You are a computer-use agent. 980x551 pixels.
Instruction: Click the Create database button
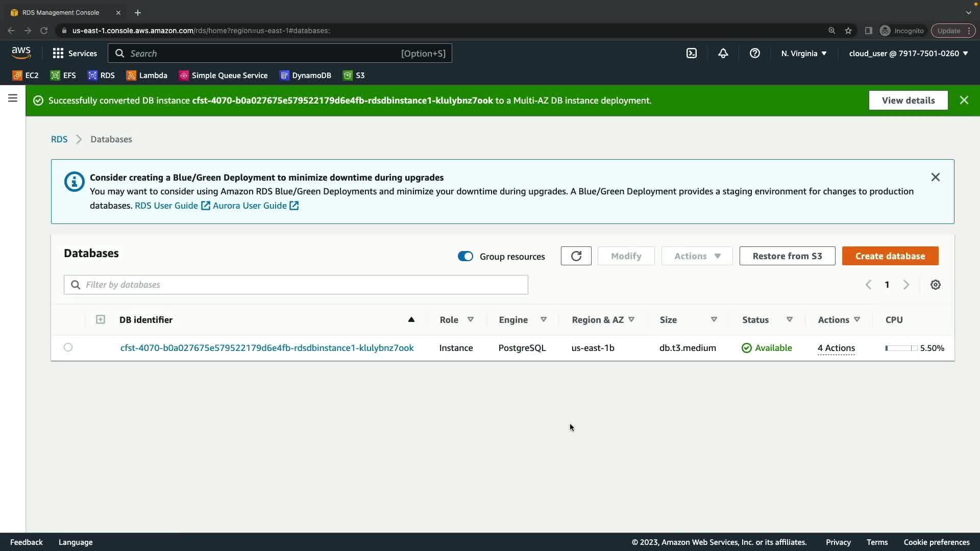tap(890, 256)
